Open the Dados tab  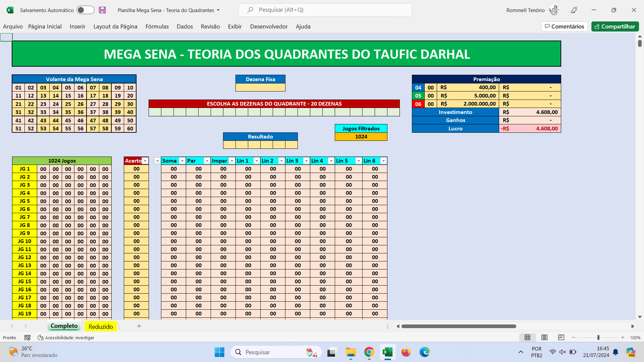[185, 26]
